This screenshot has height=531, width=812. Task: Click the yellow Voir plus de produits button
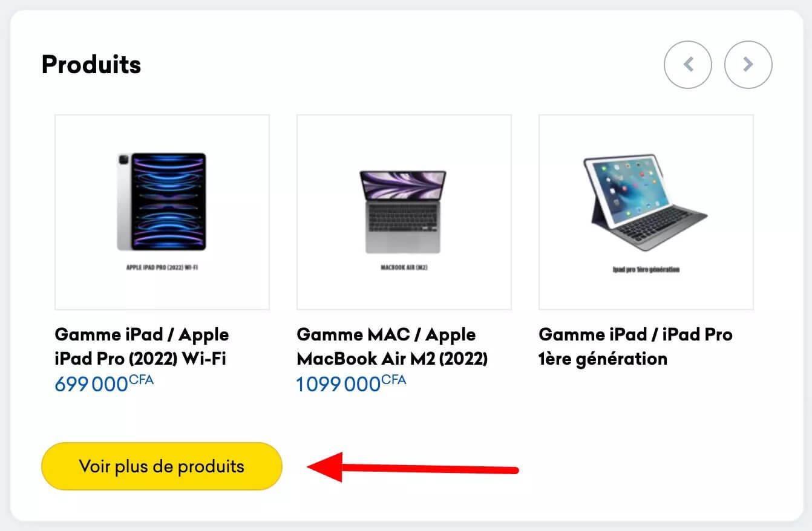[162, 466]
